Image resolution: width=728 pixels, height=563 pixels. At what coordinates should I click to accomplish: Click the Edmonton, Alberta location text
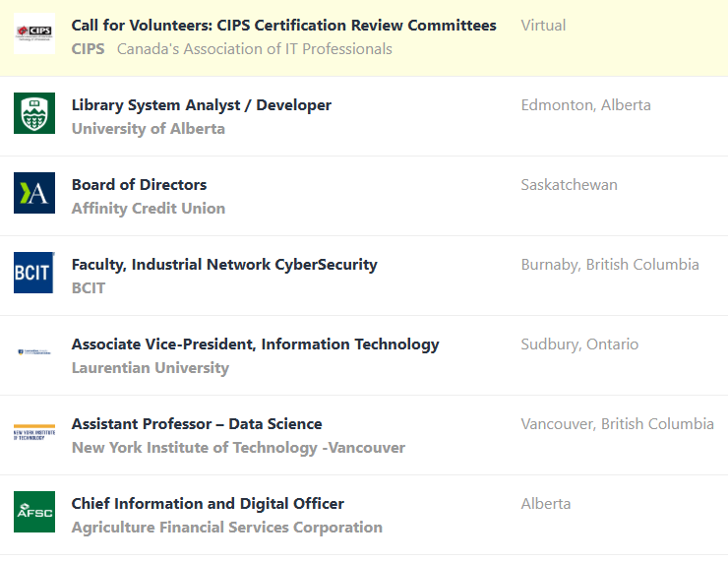[585, 105]
